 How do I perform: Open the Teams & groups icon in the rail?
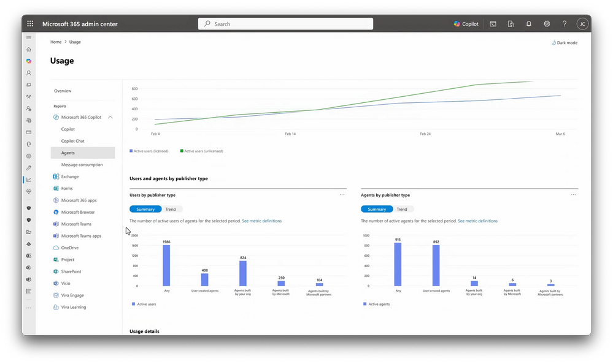29,97
